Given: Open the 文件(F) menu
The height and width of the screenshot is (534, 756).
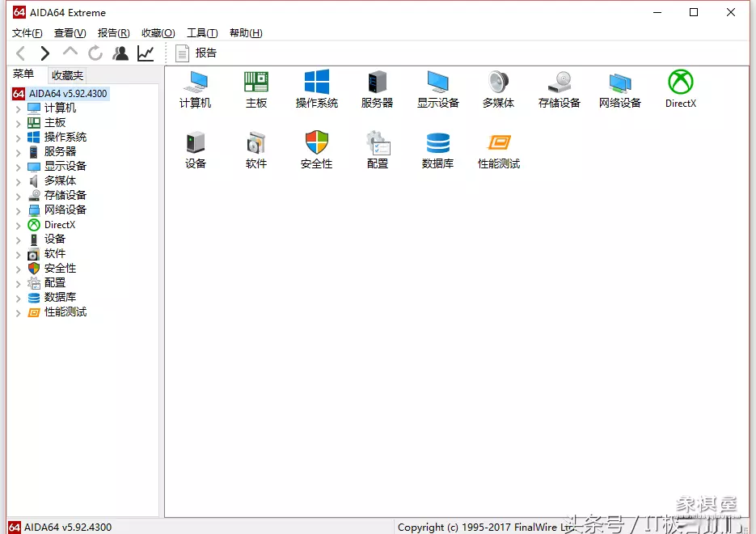Looking at the screenshot, I should click(x=27, y=33).
